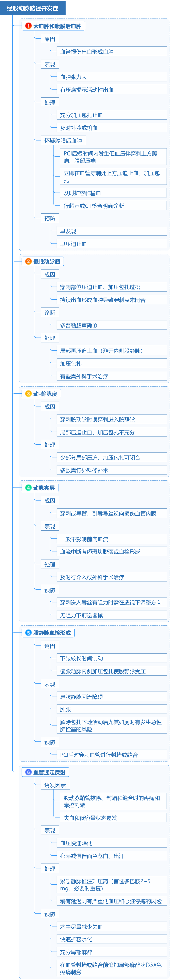Screen dimensions: 172x980
Task: Click the text 快速扩容水化
Action: pos(76,939)
